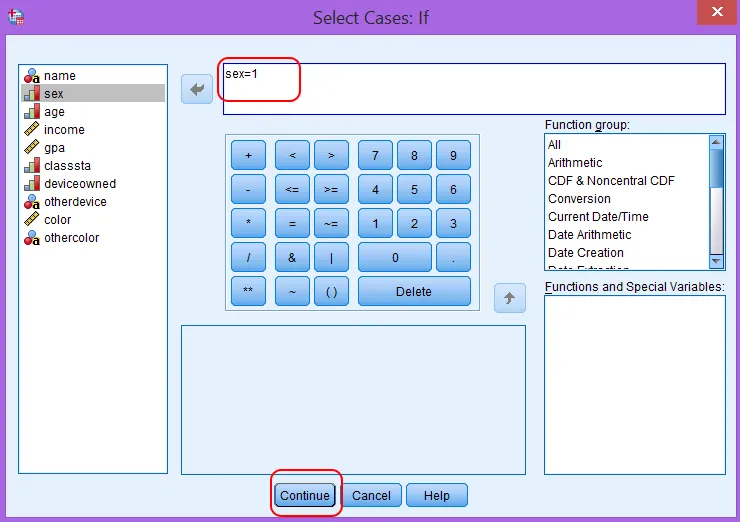Click the plus operator key
This screenshot has width=740, height=522.
pyautogui.click(x=248, y=155)
